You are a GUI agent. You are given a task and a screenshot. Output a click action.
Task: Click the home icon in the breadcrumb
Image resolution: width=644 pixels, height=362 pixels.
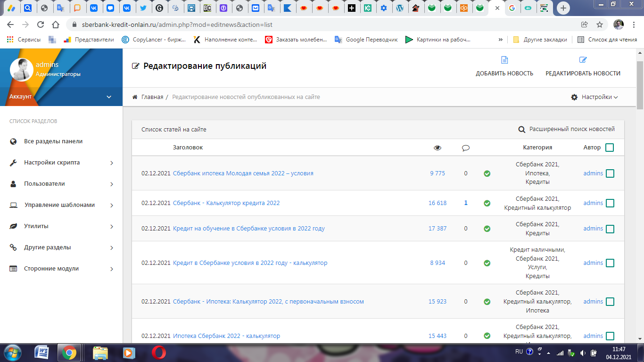tap(135, 97)
